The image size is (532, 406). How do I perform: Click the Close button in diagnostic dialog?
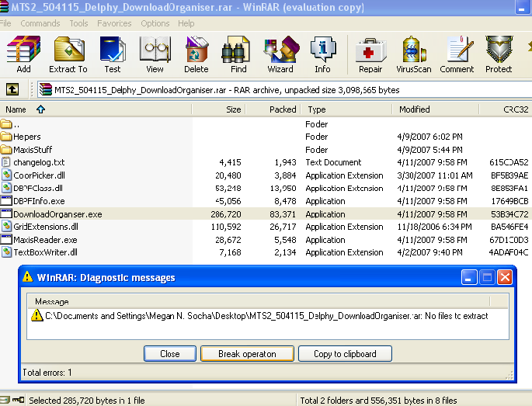coord(170,354)
